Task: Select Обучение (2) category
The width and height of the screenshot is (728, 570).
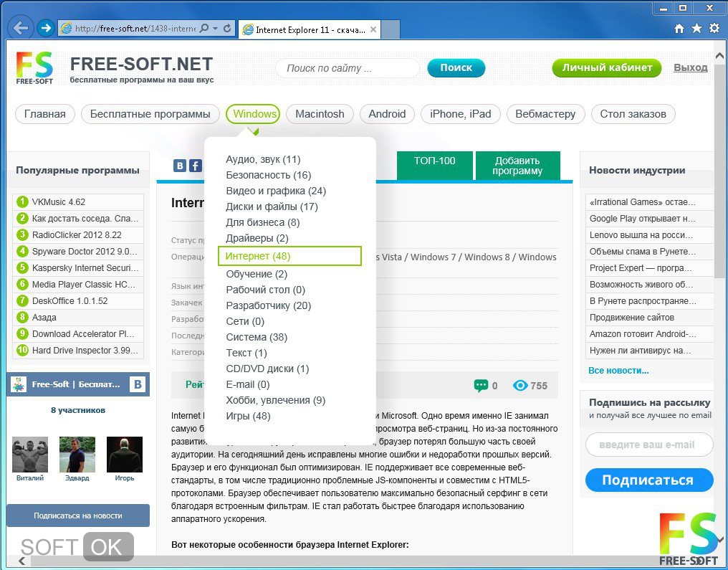Action: (x=257, y=274)
